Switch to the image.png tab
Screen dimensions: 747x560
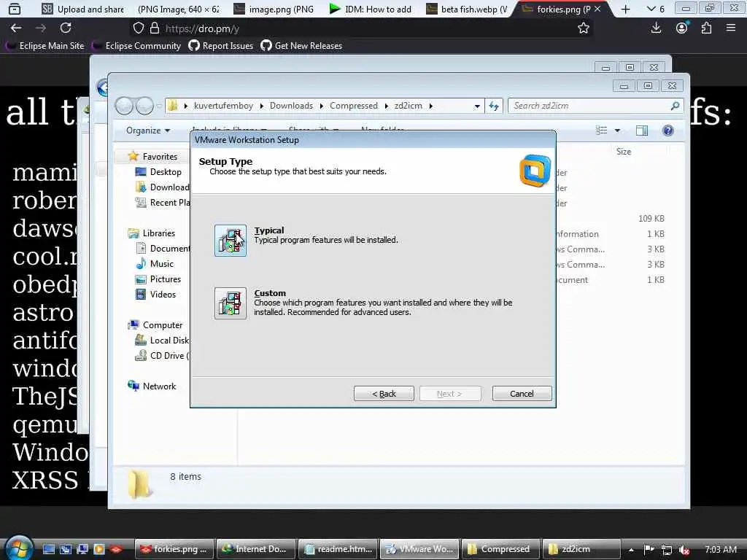[274, 9]
